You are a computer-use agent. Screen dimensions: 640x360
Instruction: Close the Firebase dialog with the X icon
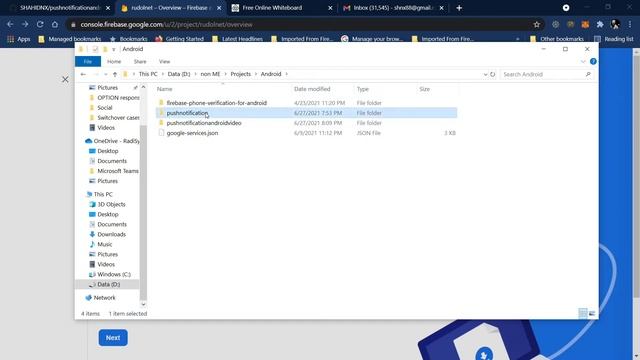[x=65, y=79]
